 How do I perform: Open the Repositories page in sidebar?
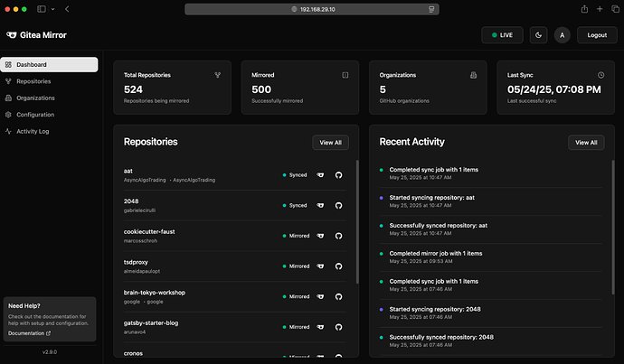[x=33, y=81]
